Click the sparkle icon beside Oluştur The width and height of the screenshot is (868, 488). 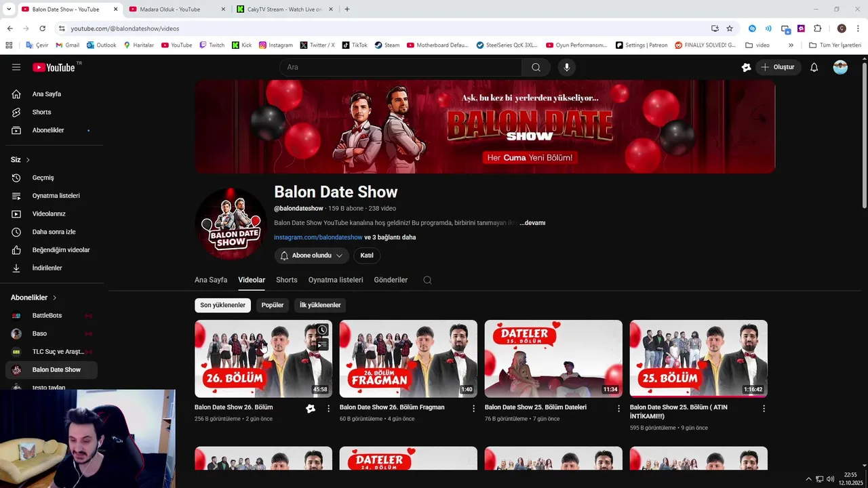[x=747, y=67]
